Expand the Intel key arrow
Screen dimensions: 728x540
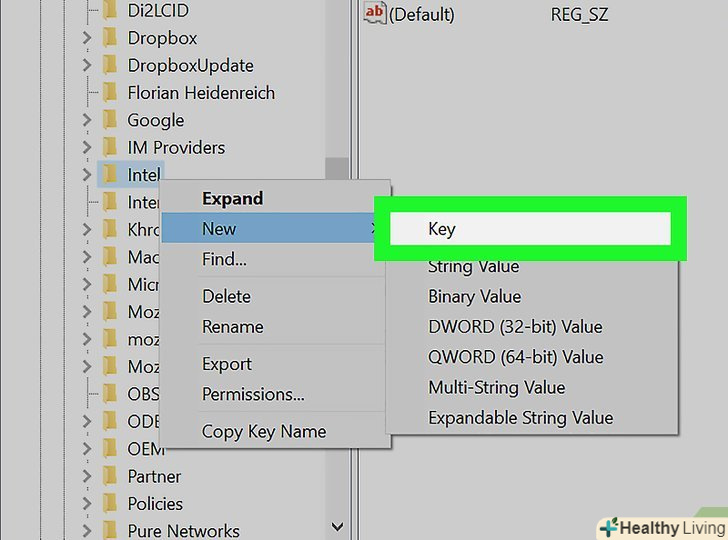(x=87, y=175)
